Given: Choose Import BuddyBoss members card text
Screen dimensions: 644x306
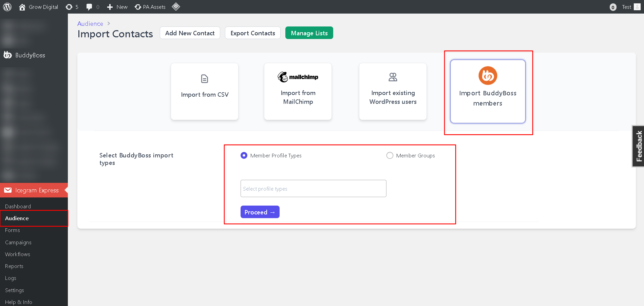Looking at the screenshot, I should click(488, 98).
